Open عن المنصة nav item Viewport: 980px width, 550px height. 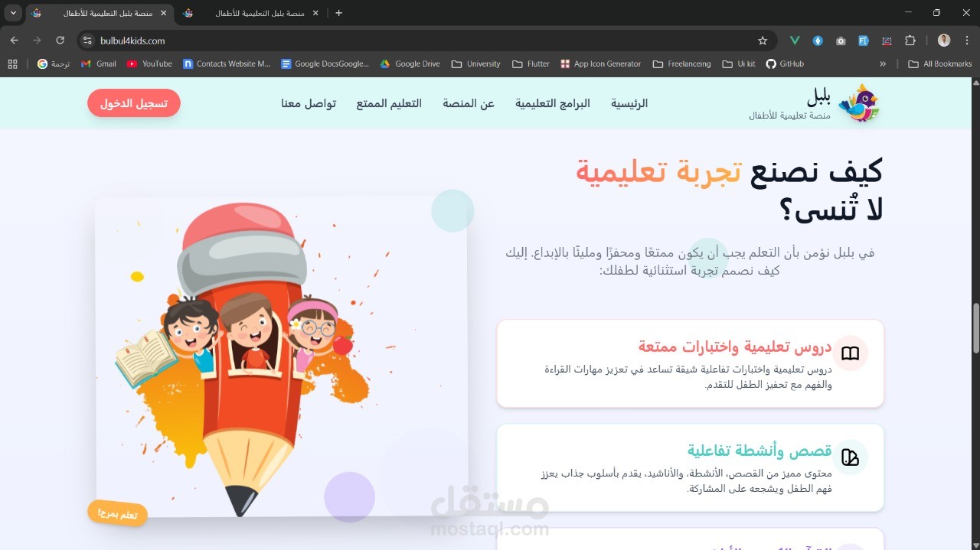click(469, 103)
